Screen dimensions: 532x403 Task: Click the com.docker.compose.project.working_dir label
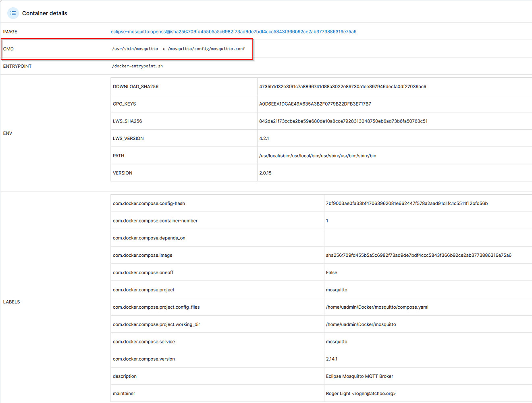(x=156, y=325)
